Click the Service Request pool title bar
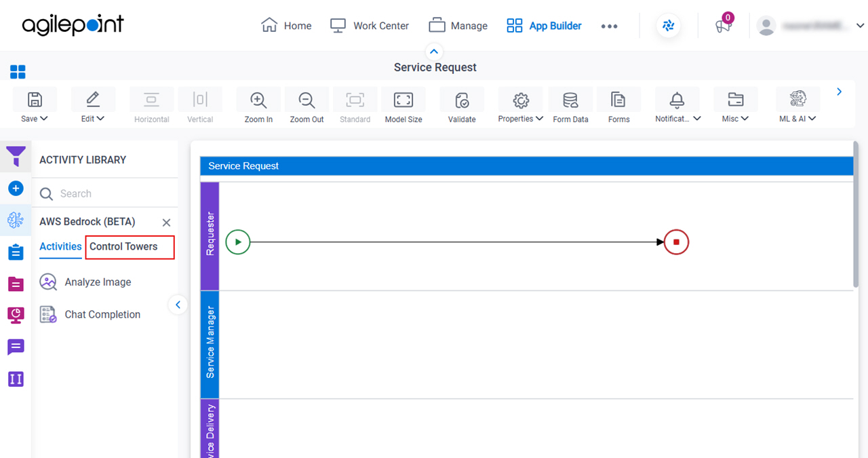Viewport: 868px width, 458px height. 526,166
